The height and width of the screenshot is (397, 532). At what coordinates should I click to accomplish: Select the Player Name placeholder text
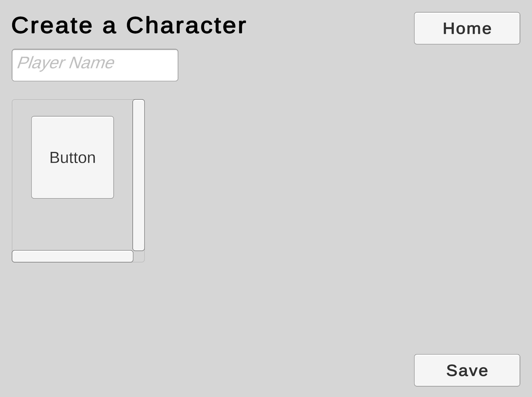click(x=66, y=63)
